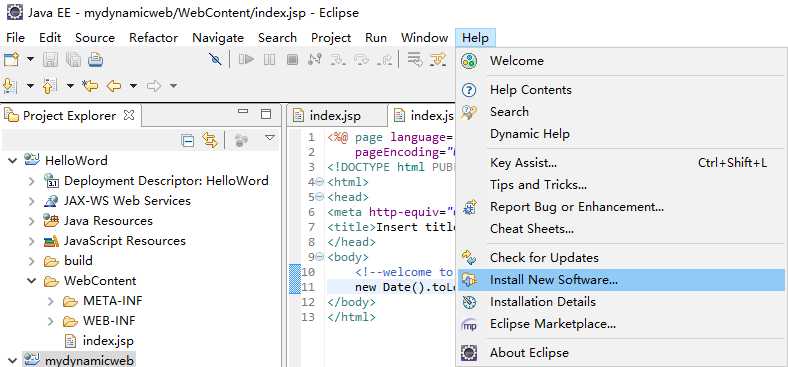
Task: Select index.jsp in the project tree
Action: pyautogui.click(x=108, y=341)
